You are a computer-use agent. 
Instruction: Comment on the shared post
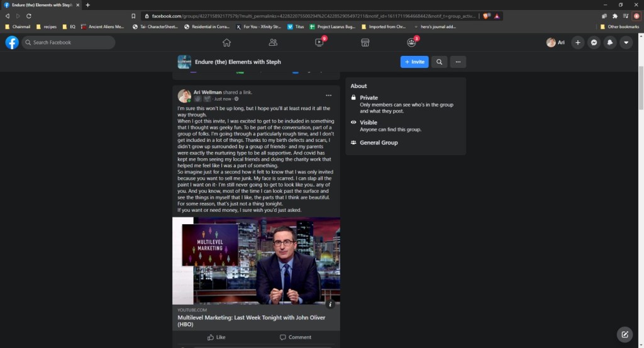[296, 337]
